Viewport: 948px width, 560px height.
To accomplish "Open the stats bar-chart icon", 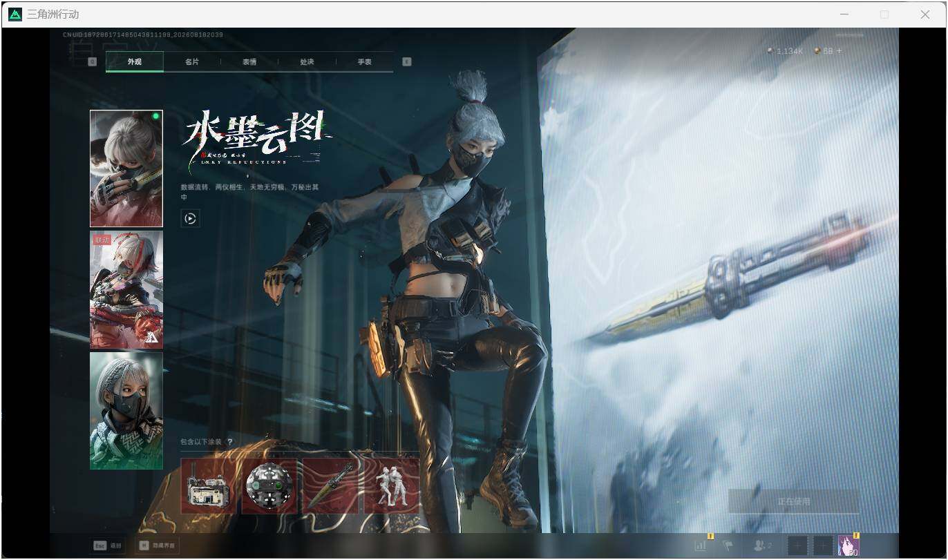I will point(701,545).
